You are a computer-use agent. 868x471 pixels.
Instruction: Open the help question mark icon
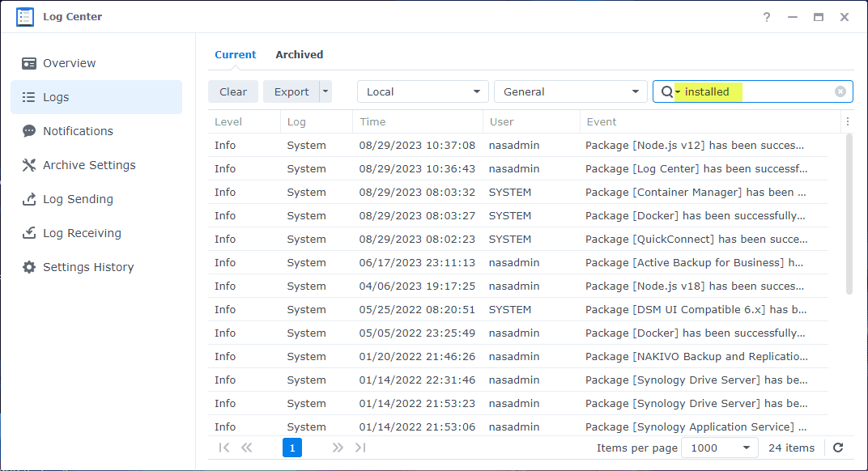[767, 17]
